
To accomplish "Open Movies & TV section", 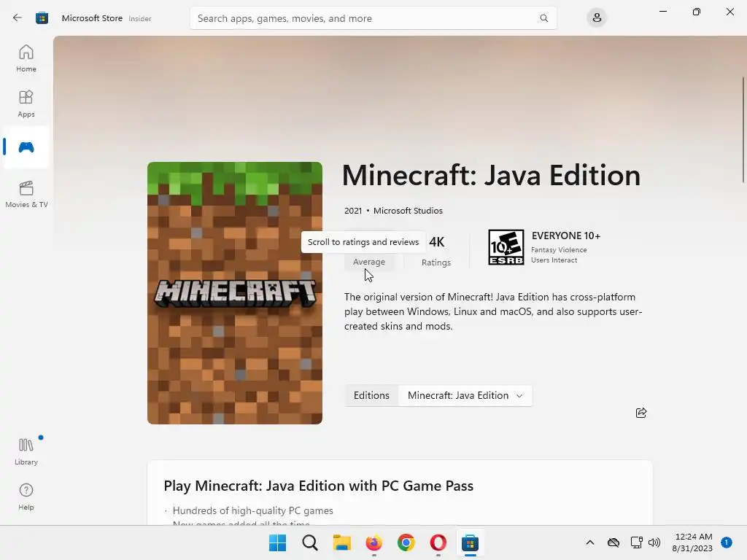I will [x=26, y=194].
